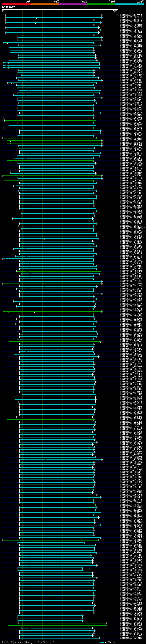Select the UniRef100_Q9H1K1-2 label

(x=132, y=228)
